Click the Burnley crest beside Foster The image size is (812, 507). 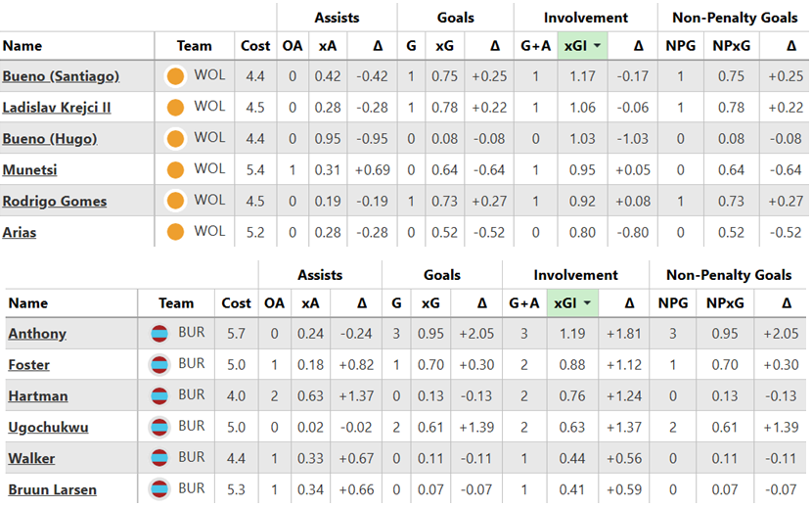pos(159,365)
